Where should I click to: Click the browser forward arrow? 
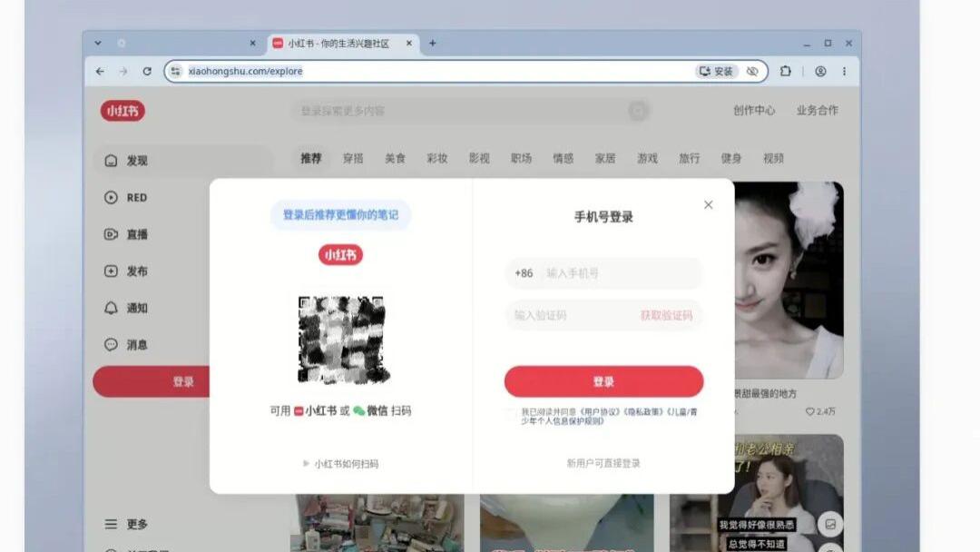pos(123,71)
